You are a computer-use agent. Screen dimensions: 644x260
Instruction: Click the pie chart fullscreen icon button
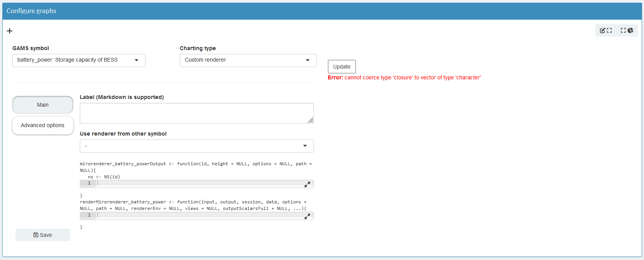pyautogui.click(x=627, y=30)
